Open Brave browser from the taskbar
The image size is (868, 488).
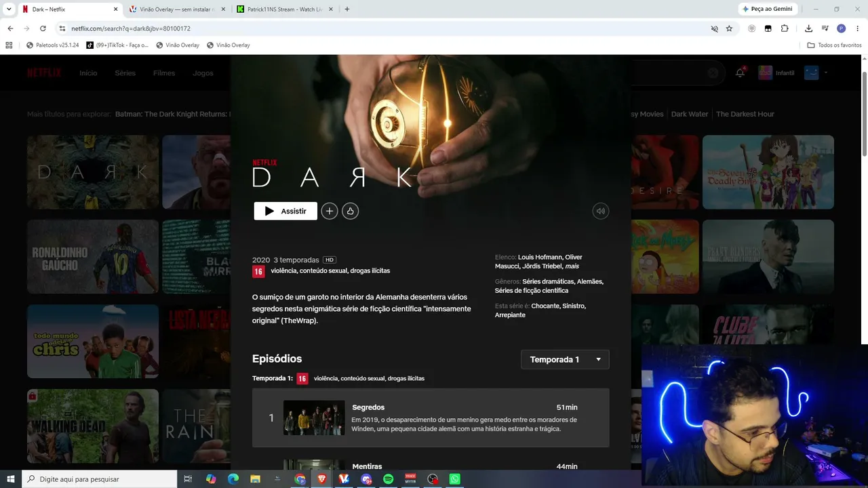(x=322, y=479)
